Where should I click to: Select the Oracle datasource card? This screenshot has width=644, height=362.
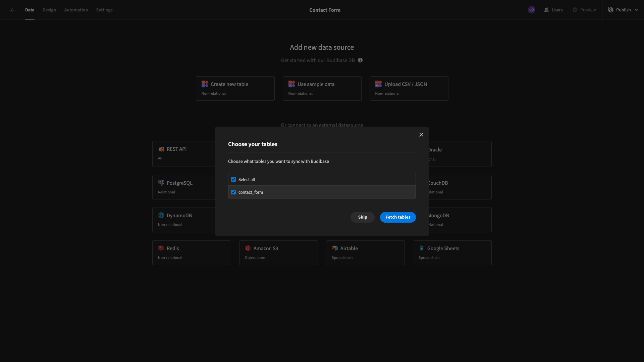click(x=460, y=154)
